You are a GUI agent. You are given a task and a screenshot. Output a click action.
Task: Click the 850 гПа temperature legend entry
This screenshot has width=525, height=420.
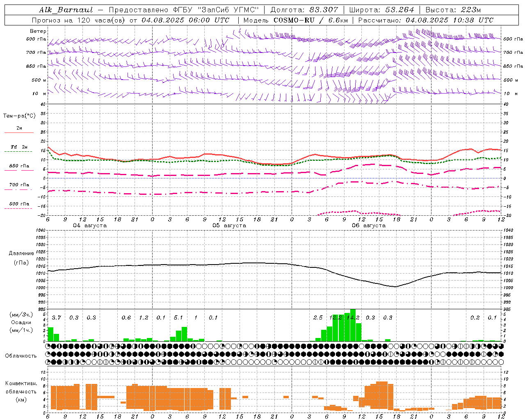(19, 167)
